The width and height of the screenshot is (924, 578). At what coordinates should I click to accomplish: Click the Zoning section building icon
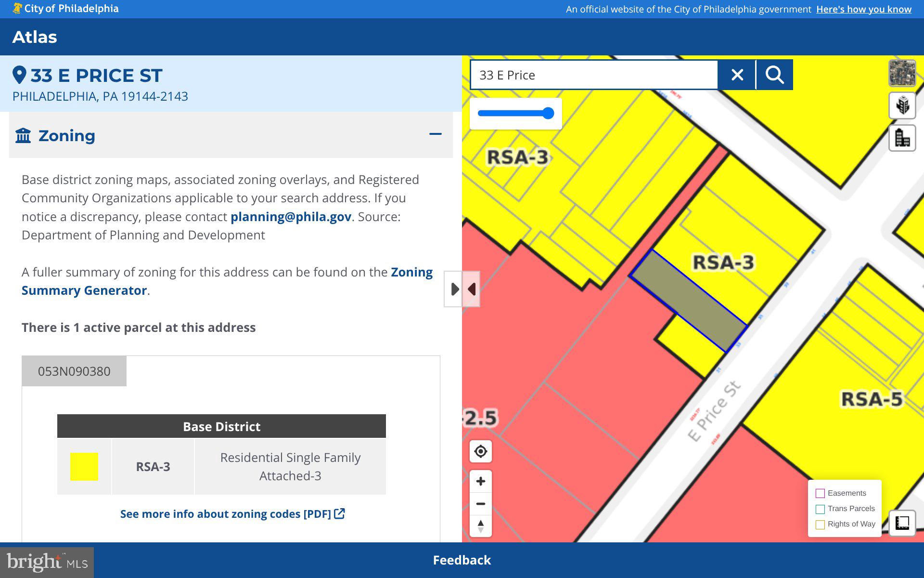[23, 135]
